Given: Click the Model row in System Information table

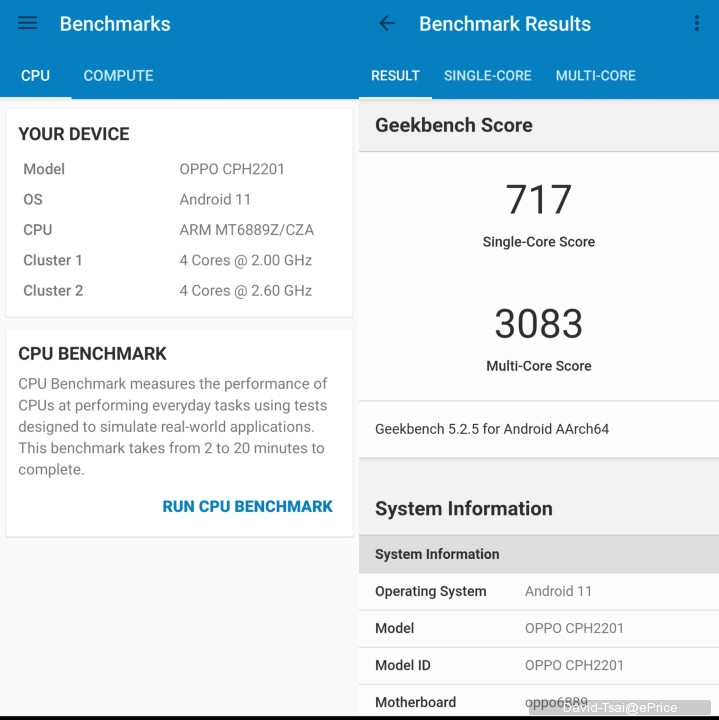Looking at the screenshot, I should coord(539,629).
